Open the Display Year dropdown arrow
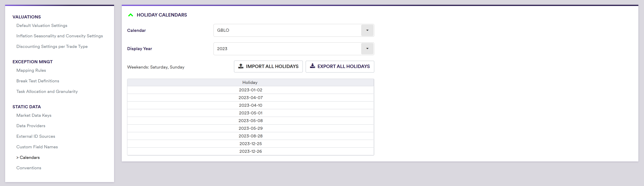The height and width of the screenshot is (186, 644). 367,49
